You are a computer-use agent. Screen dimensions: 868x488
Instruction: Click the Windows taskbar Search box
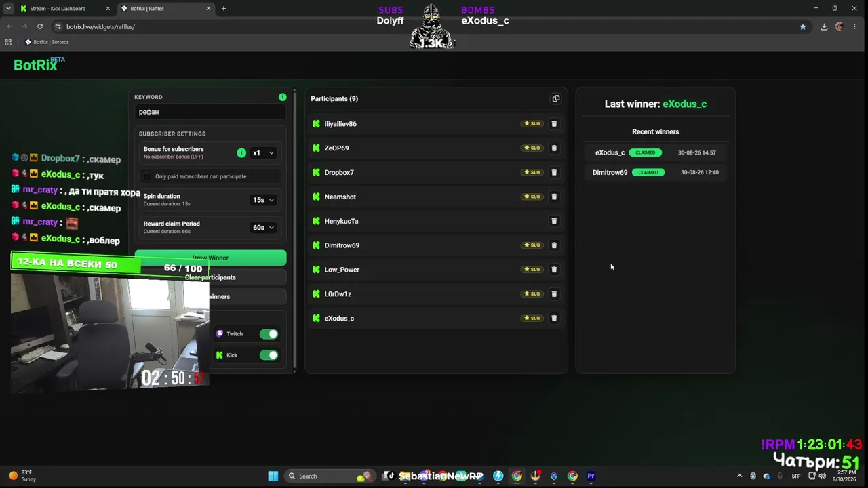tap(330, 476)
